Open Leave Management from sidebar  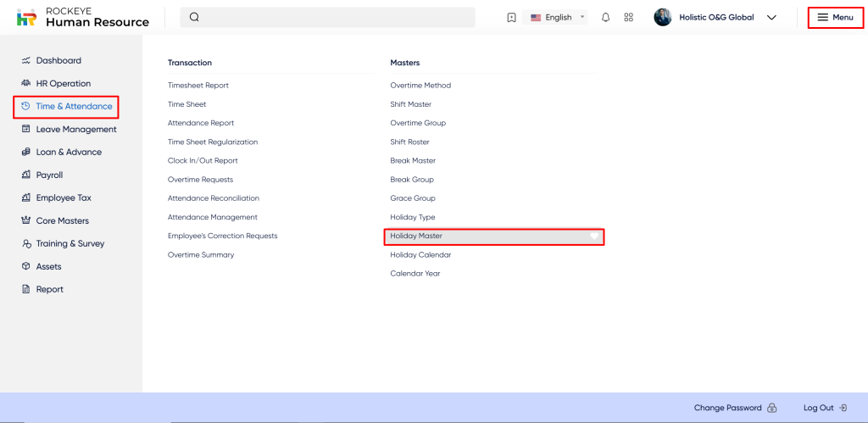[x=75, y=129]
